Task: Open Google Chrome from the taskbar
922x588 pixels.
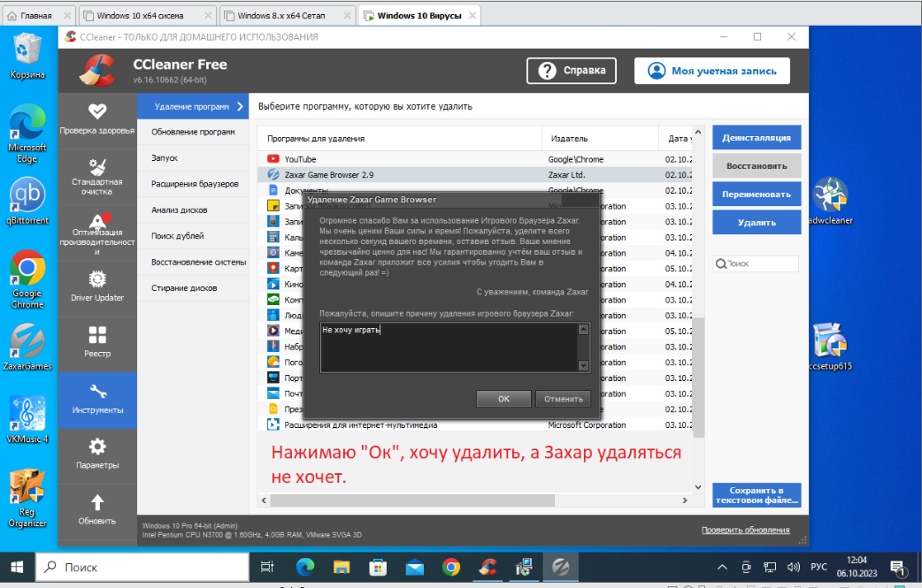Action: click(450, 566)
